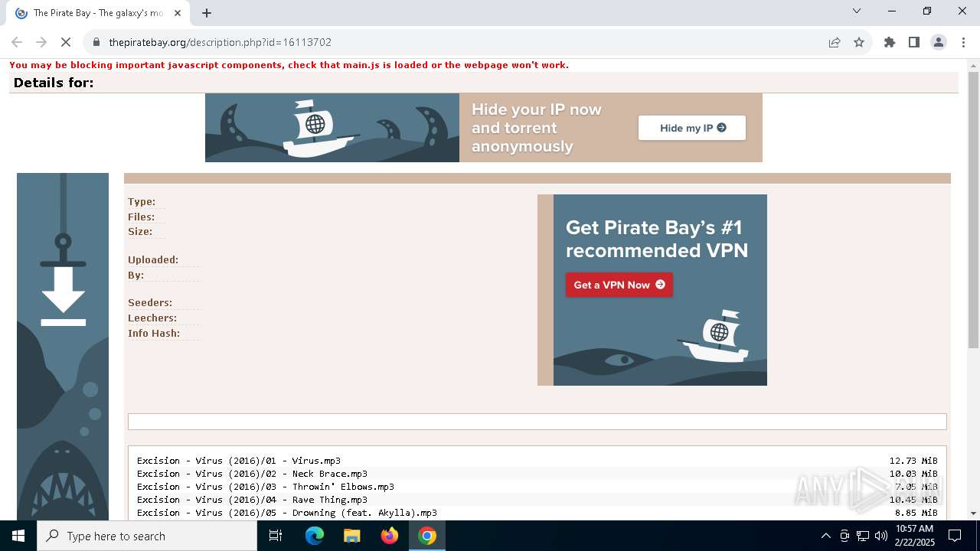Click the browser forward arrow
The height and width of the screenshot is (551, 980).
(x=41, y=42)
